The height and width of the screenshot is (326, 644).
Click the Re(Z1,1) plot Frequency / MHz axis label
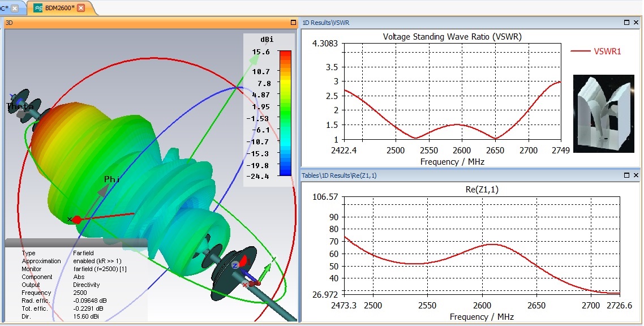[482, 316]
